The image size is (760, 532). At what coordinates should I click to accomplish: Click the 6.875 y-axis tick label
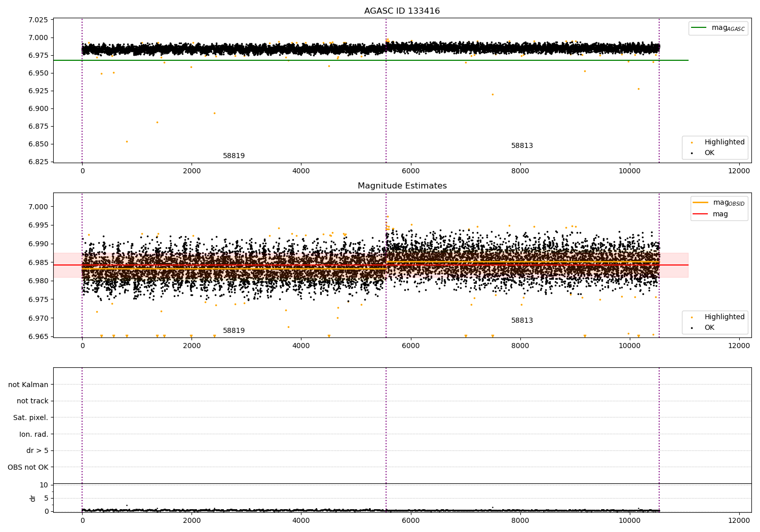[x=38, y=126]
